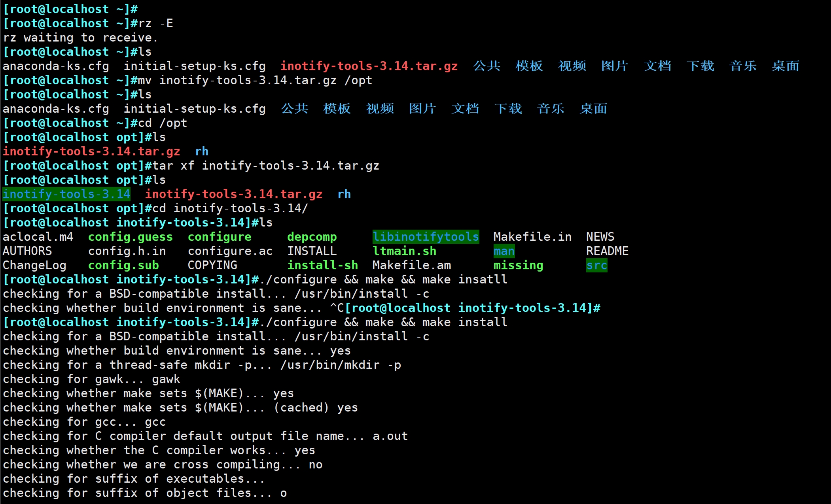831x504 pixels.
Task: Click the green configure file name
Action: (x=220, y=237)
